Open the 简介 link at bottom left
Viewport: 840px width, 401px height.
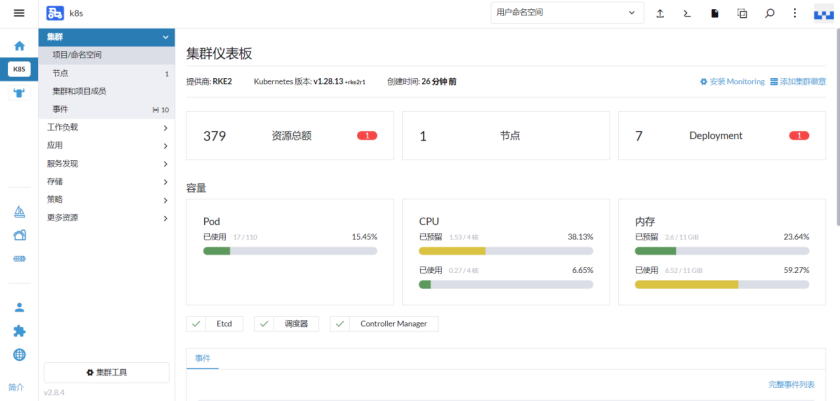pos(16,387)
